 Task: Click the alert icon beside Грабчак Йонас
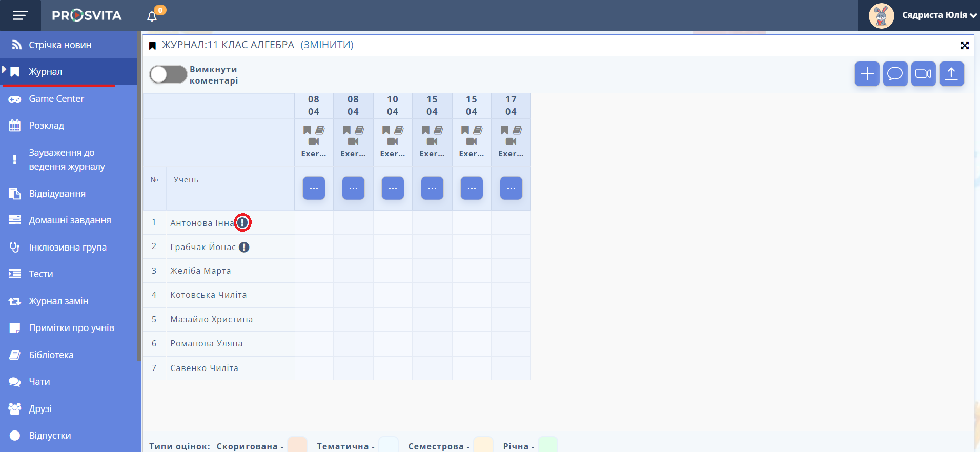pyautogui.click(x=244, y=247)
